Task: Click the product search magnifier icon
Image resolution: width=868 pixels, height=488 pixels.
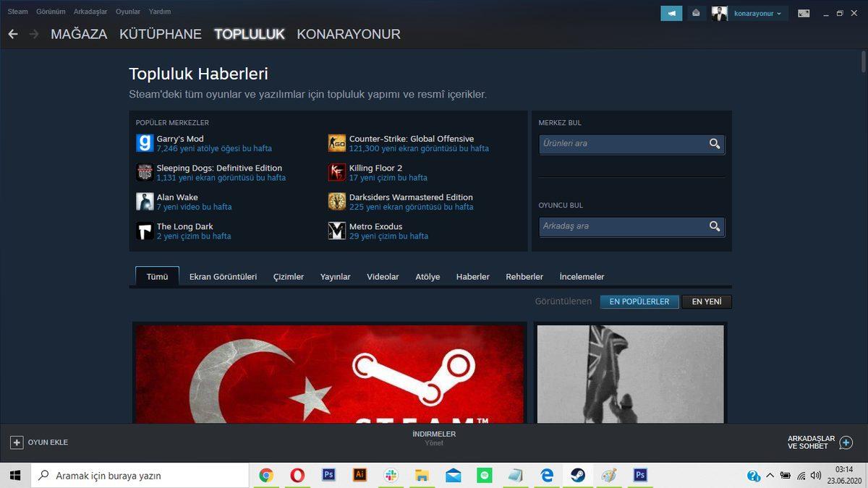Action: 715,144
